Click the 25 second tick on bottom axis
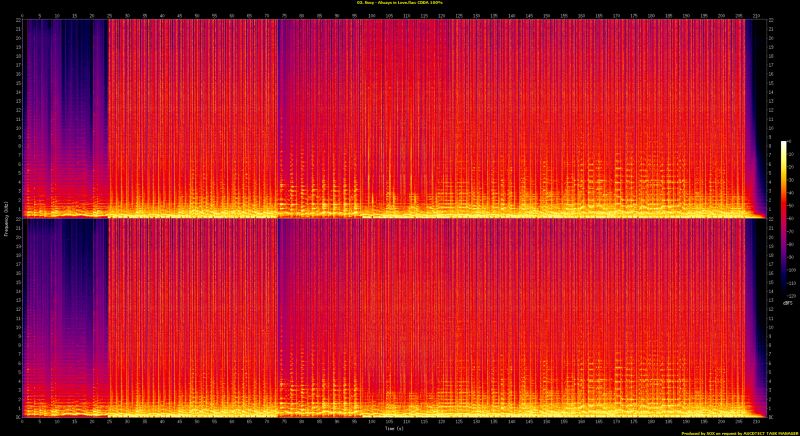800x436 pixels. (109, 421)
